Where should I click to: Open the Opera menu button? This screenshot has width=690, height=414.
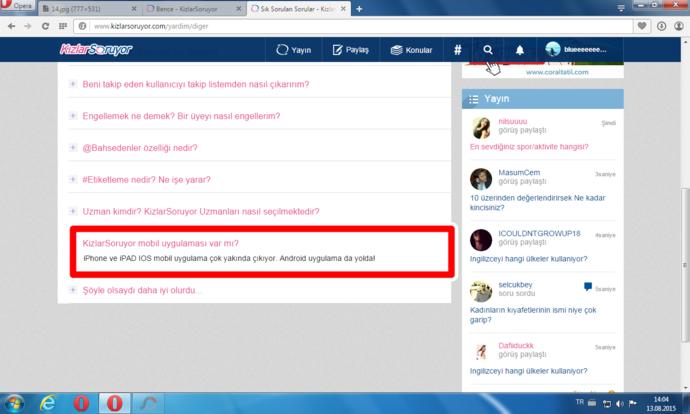(17, 6)
